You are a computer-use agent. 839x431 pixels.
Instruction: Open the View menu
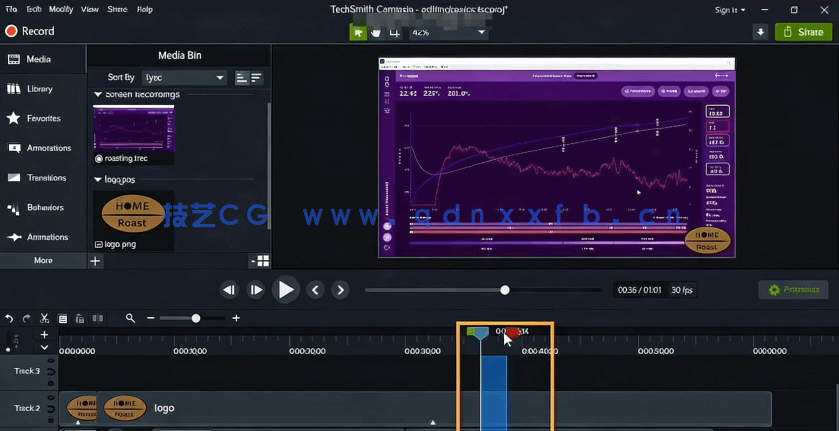click(x=90, y=9)
